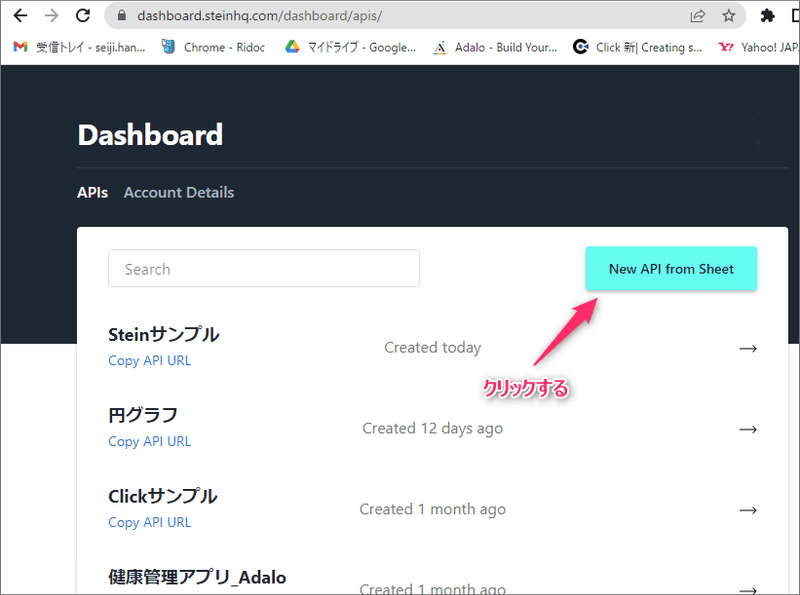Select the 健康管理アプリ_Adalo API title
Viewport: 800px width, 595px height.
197,577
